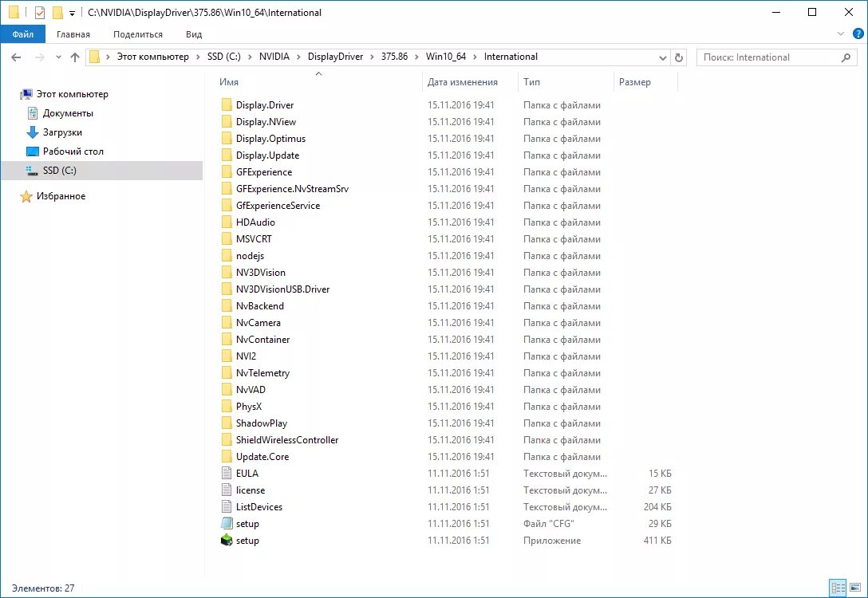Image resolution: width=868 pixels, height=598 pixels.
Task: Select the ListDevices text document icon
Action: pyautogui.click(x=227, y=507)
